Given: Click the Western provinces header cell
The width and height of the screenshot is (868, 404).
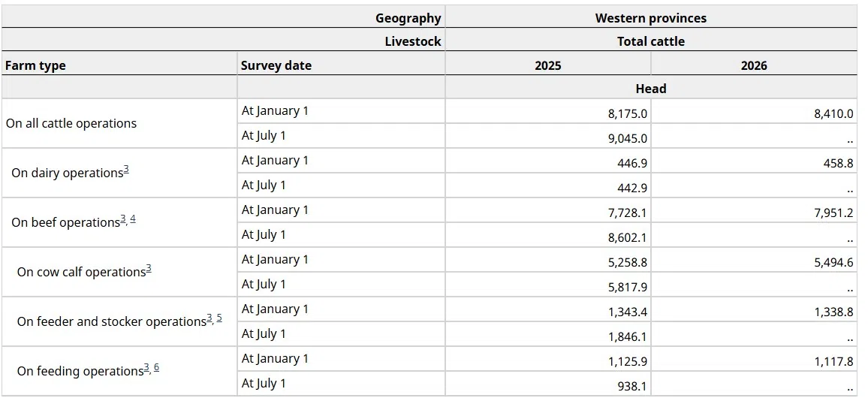Looking at the screenshot, I should point(650,18).
